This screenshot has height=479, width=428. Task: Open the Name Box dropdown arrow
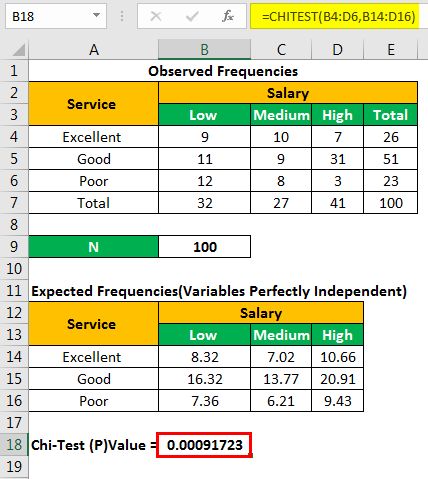(96, 15)
